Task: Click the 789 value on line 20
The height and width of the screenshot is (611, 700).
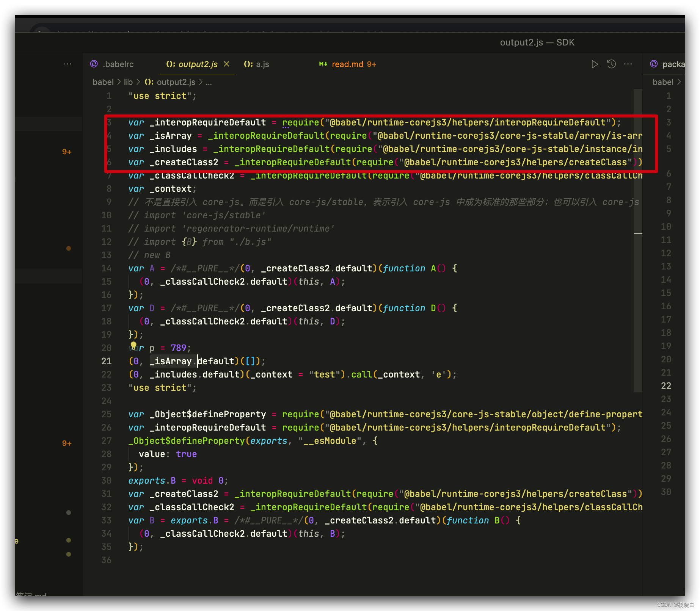Action: click(x=178, y=348)
